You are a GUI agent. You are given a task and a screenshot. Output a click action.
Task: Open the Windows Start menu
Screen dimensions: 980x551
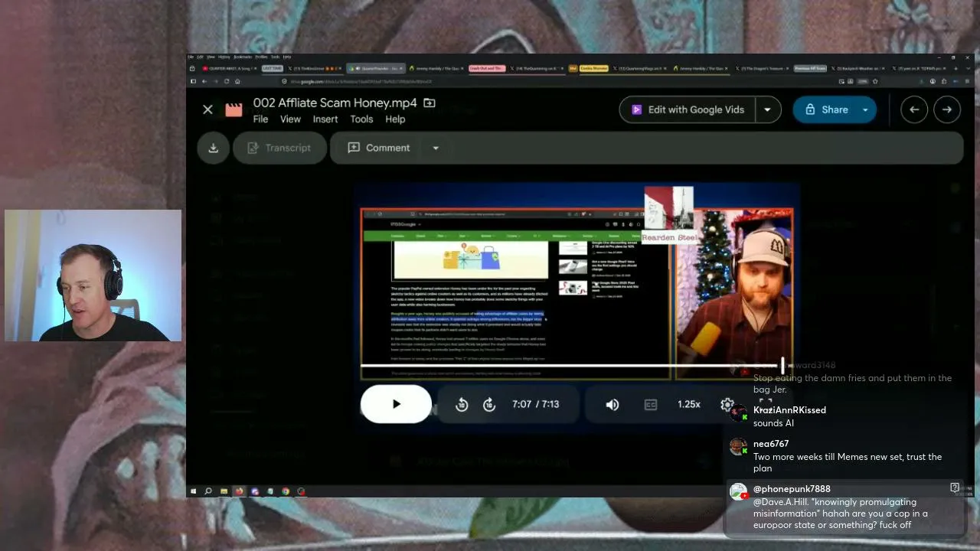[x=193, y=491]
